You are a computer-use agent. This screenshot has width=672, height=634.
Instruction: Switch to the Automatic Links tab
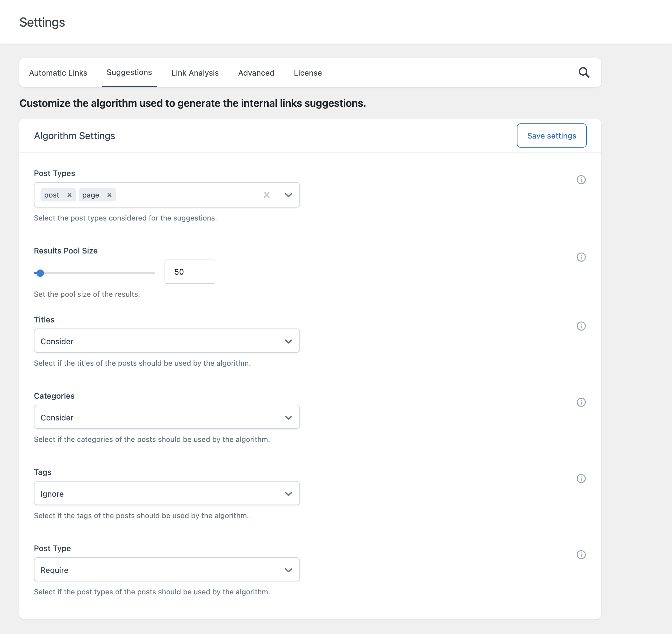tap(58, 73)
